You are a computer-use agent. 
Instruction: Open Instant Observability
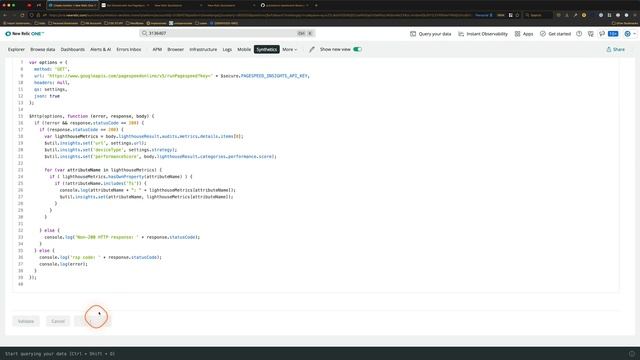483,34
